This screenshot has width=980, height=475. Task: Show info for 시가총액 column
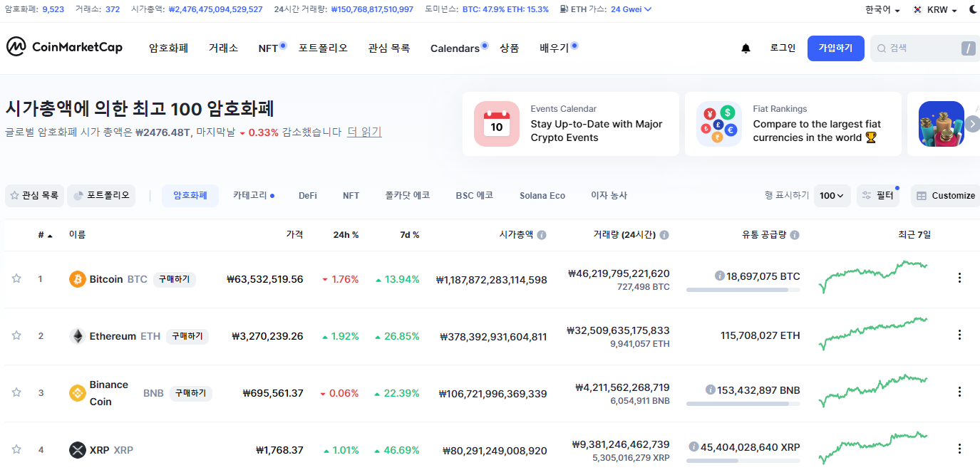click(x=542, y=235)
